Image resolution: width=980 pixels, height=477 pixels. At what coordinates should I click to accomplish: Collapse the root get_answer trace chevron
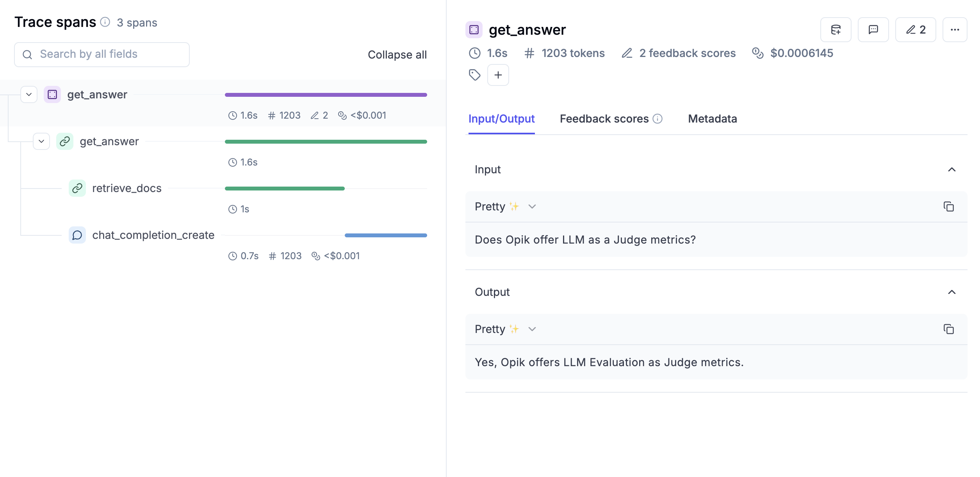(29, 94)
